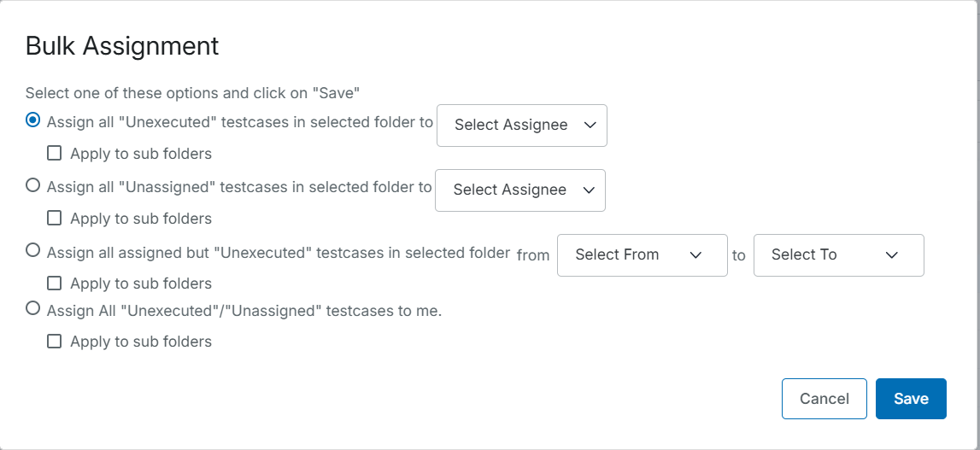The width and height of the screenshot is (980, 450).
Task: Pick the 'testcases to me' radio option
Action: pos(33,309)
